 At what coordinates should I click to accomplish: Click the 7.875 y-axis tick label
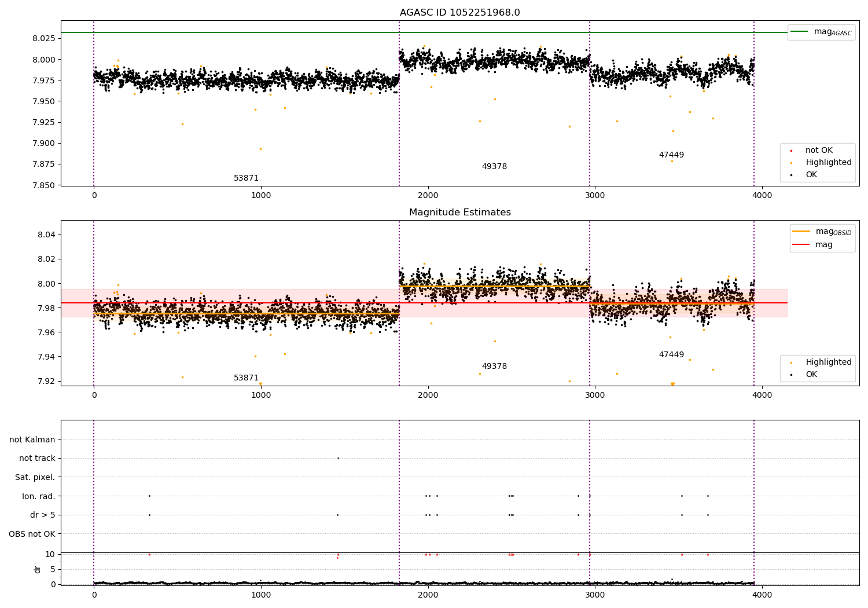44,164
